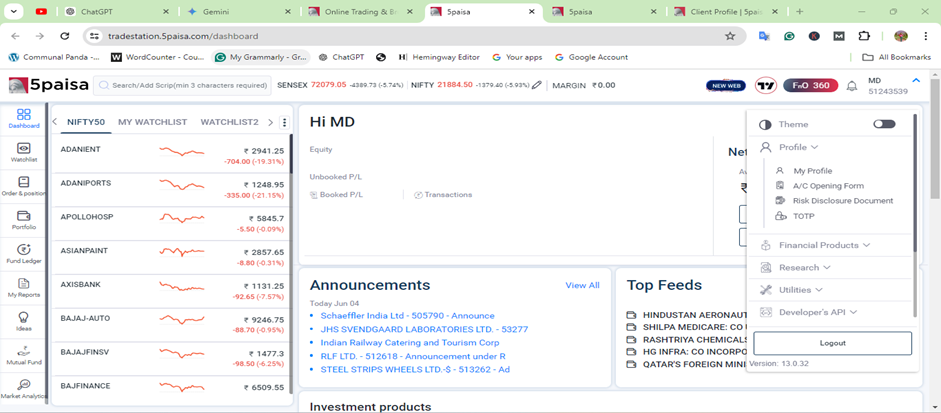
Task: Click the Logout button
Action: click(832, 343)
